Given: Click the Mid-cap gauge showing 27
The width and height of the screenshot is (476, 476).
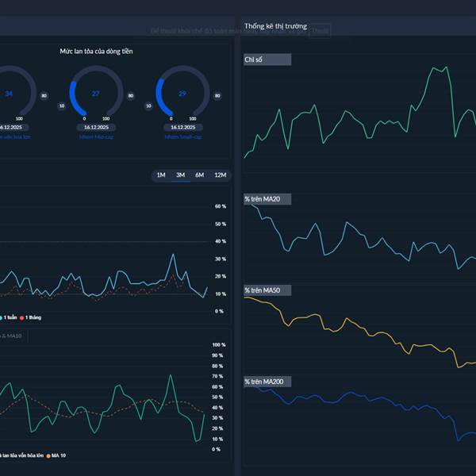Looking at the screenshot, I should click(x=96, y=93).
